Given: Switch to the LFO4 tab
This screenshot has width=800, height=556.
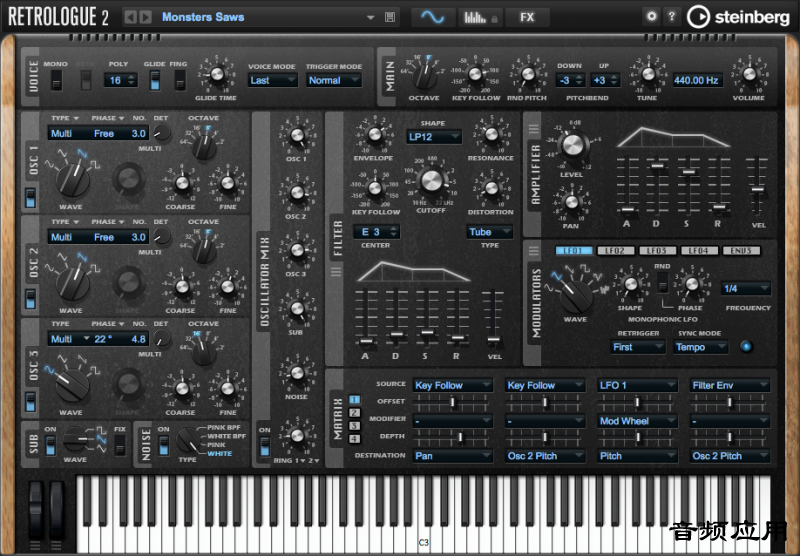Looking at the screenshot, I should 699,250.
